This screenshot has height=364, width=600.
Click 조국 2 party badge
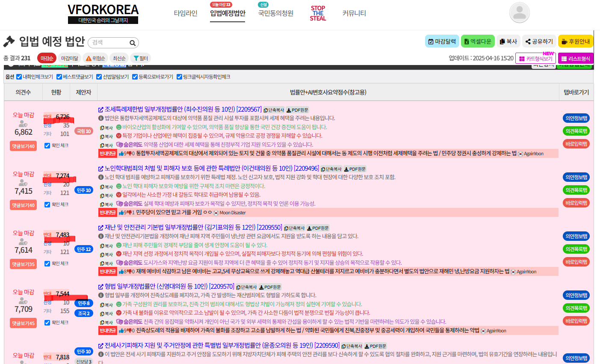click(x=84, y=313)
